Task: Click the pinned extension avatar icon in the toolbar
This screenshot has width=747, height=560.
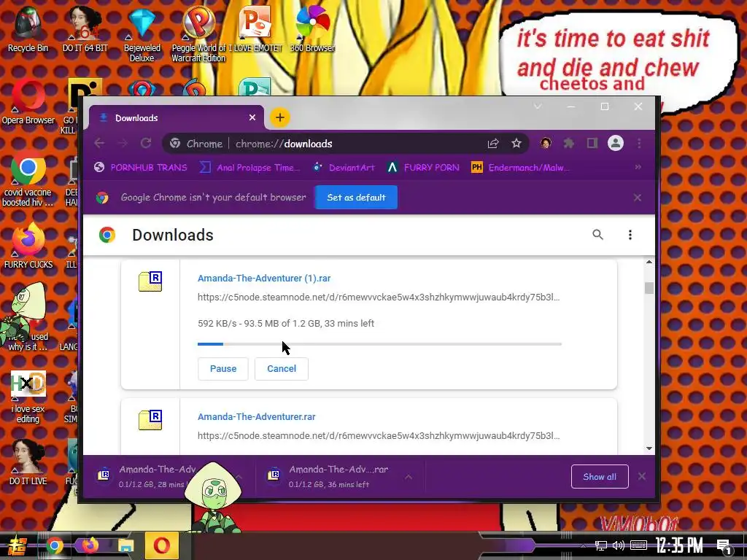Action: point(546,144)
